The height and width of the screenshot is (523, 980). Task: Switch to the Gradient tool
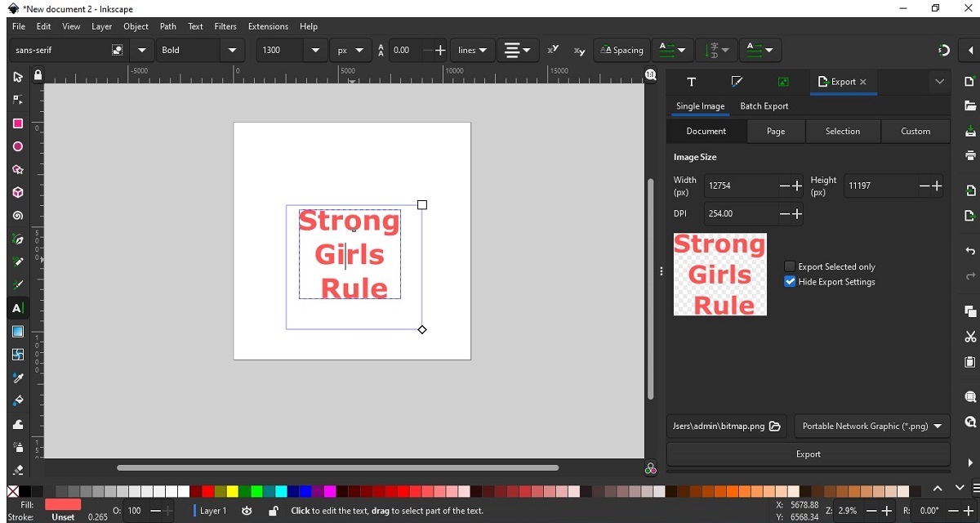pyautogui.click(x=18, y=331)
